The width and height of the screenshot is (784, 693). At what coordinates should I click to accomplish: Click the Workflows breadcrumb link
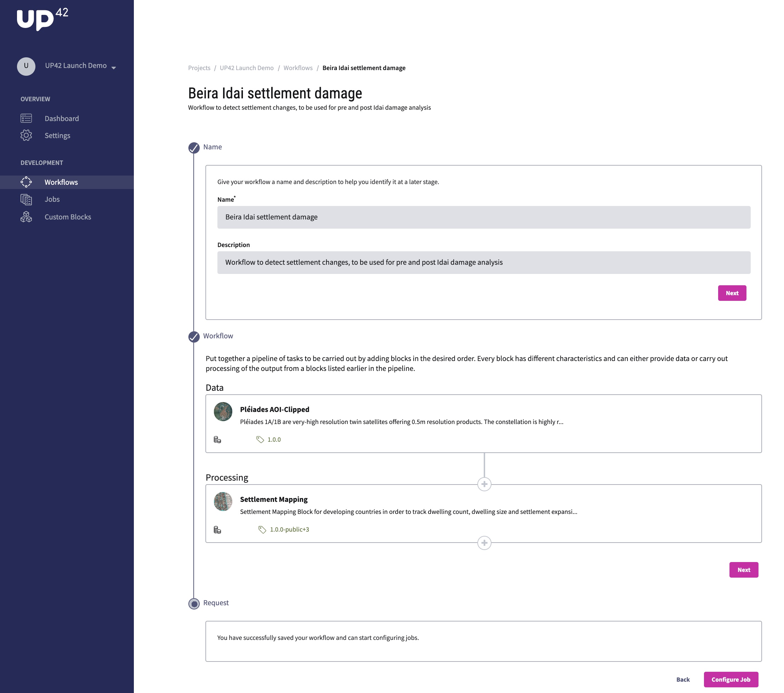coord(298,68)
